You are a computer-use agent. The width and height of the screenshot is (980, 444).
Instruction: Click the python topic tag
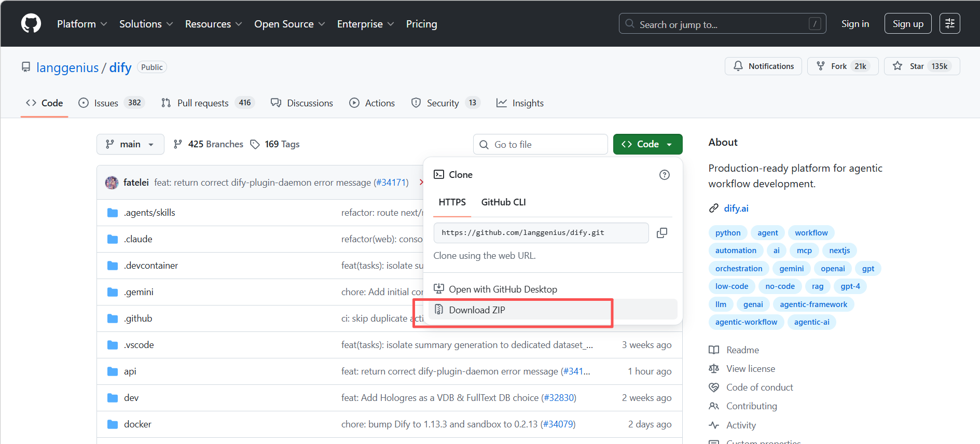click(x=728, y=233)
